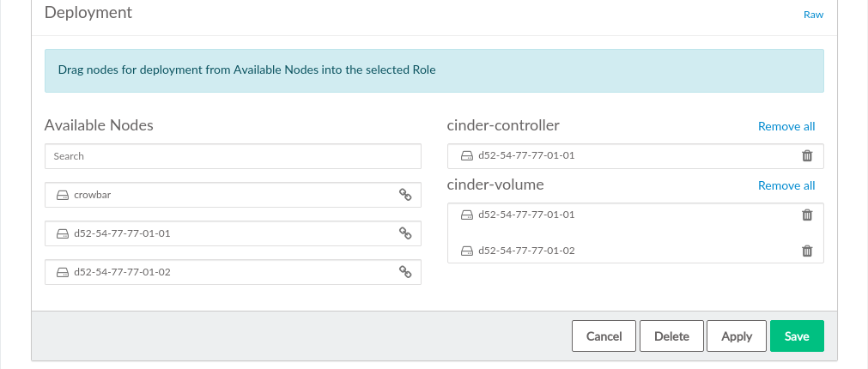Click link icon for available node d52-54-77-77-01-02
Viewport: 868px width, 369px height.
coord(405,272)
